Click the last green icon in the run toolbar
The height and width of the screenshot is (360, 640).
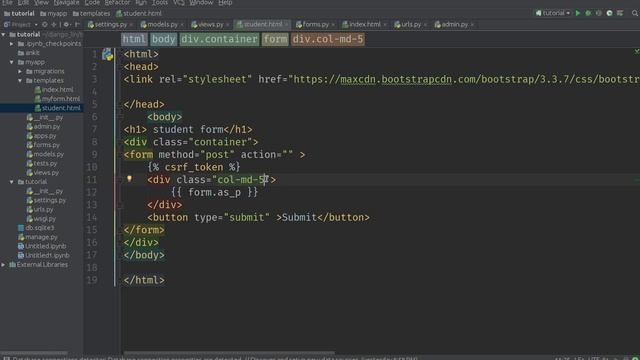coord(620,13)
